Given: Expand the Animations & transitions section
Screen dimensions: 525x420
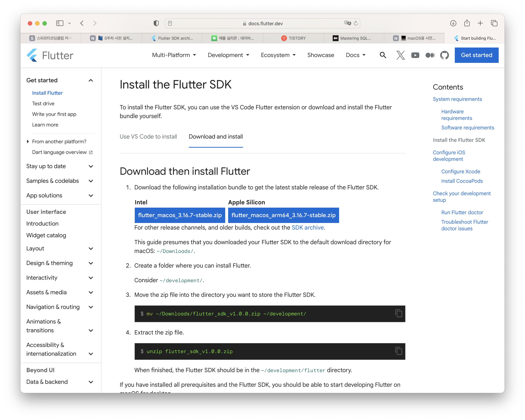Looking at the screenshot, I should coord(91,330).
